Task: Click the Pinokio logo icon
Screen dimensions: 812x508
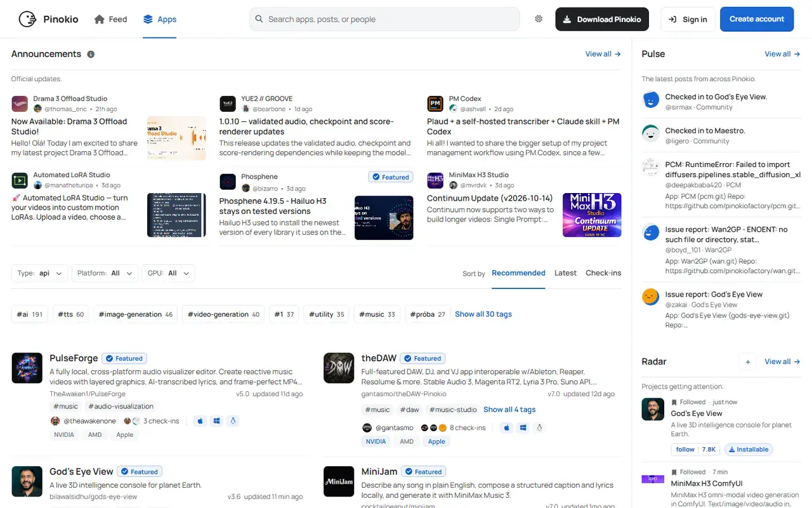Action: tap(27, 19)
